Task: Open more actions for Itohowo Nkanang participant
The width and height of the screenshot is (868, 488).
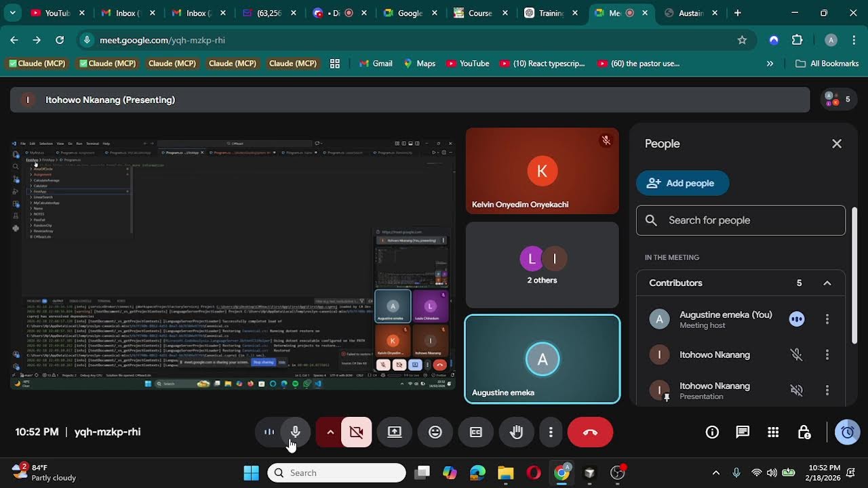Action: [x=827, y=354]
